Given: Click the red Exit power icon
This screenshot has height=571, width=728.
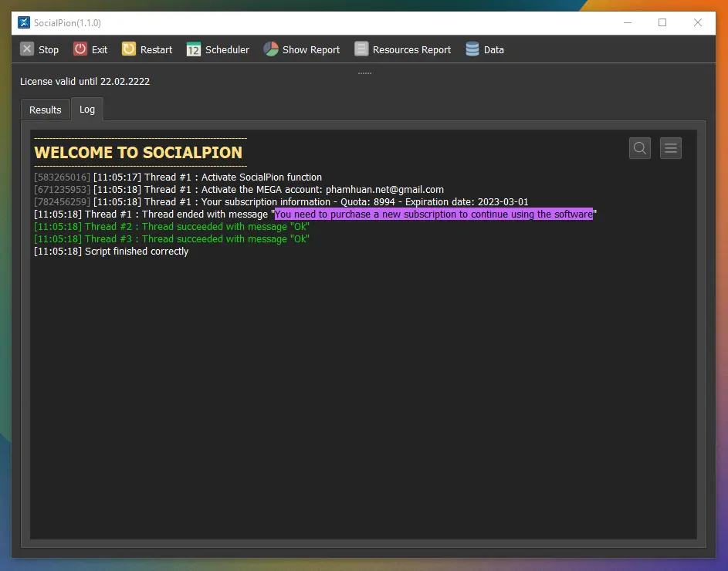Looking at the screenshot, I should click(80, 49).
